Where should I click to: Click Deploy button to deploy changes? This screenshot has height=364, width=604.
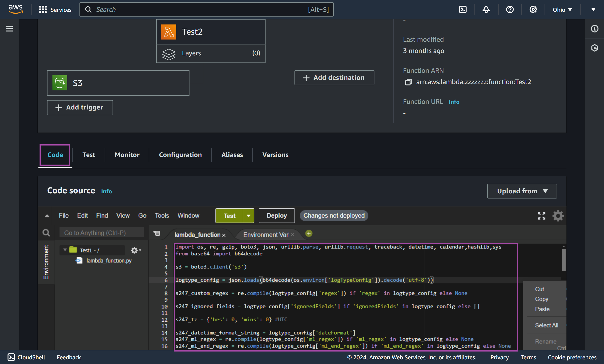tap(276, 215)
